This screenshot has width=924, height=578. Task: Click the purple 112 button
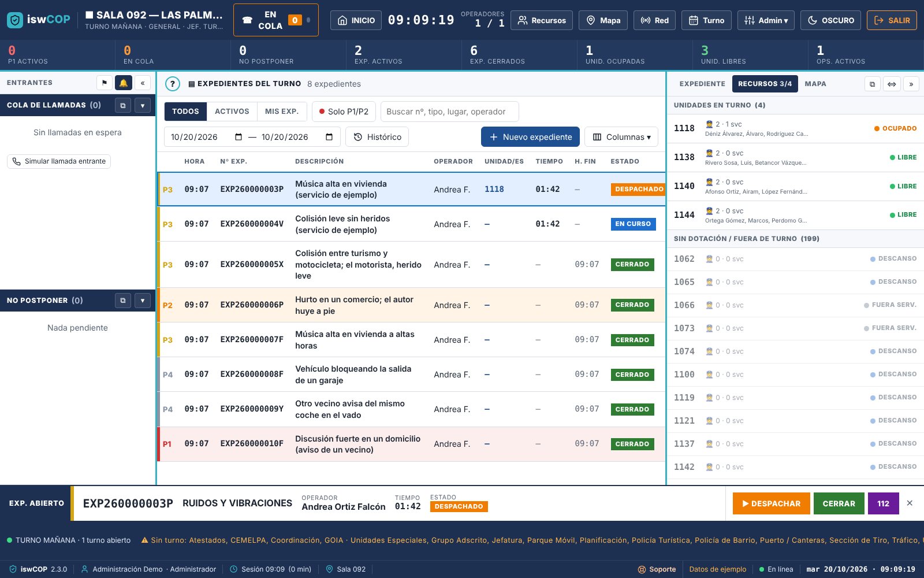[884, 503]
